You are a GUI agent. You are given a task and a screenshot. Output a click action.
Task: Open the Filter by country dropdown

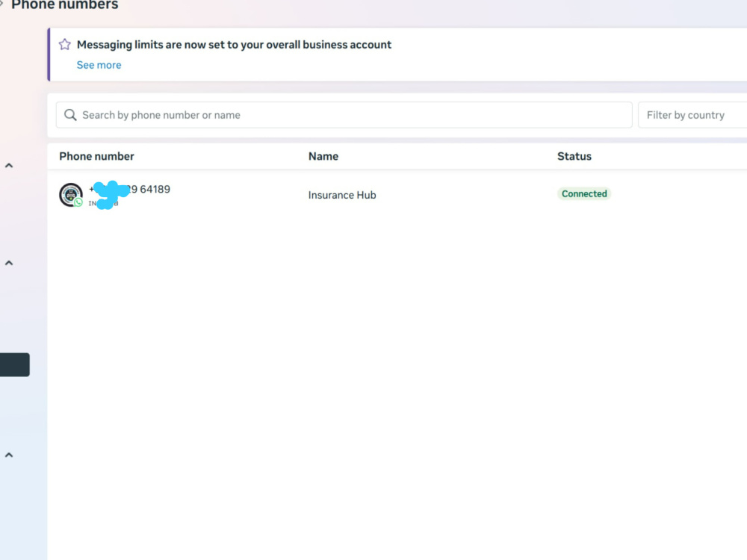692,115
